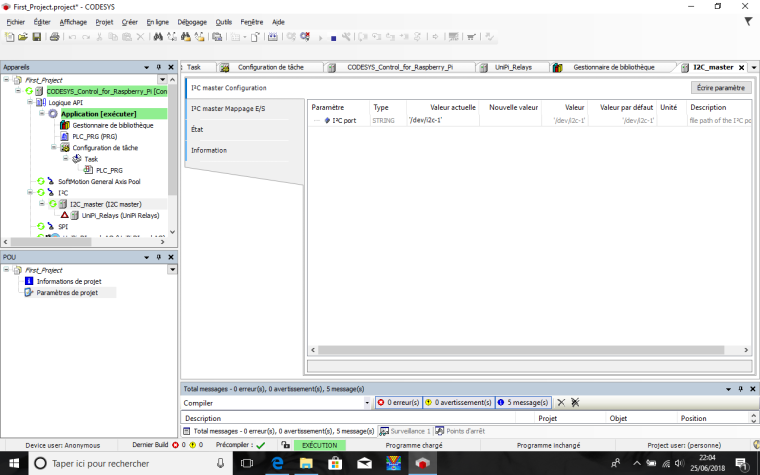Collapse the Logique API tree node
This screenshot has height=475, width=760.
click(30, 102)
